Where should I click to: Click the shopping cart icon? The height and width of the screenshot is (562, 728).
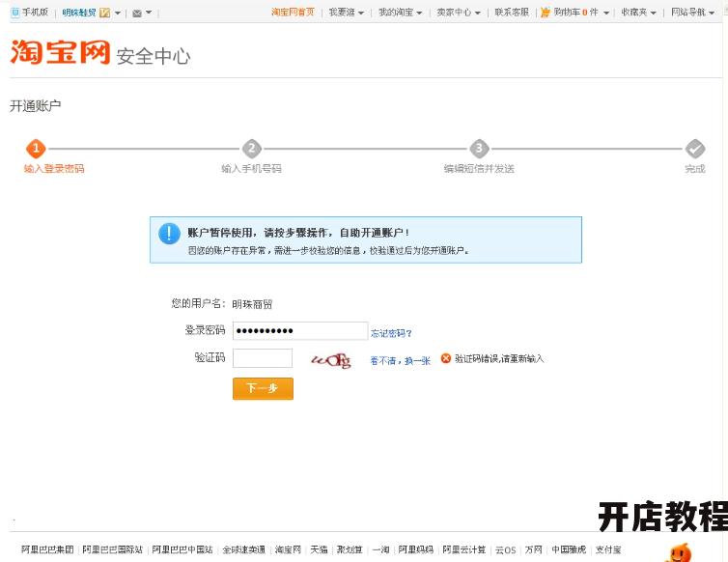546,13
